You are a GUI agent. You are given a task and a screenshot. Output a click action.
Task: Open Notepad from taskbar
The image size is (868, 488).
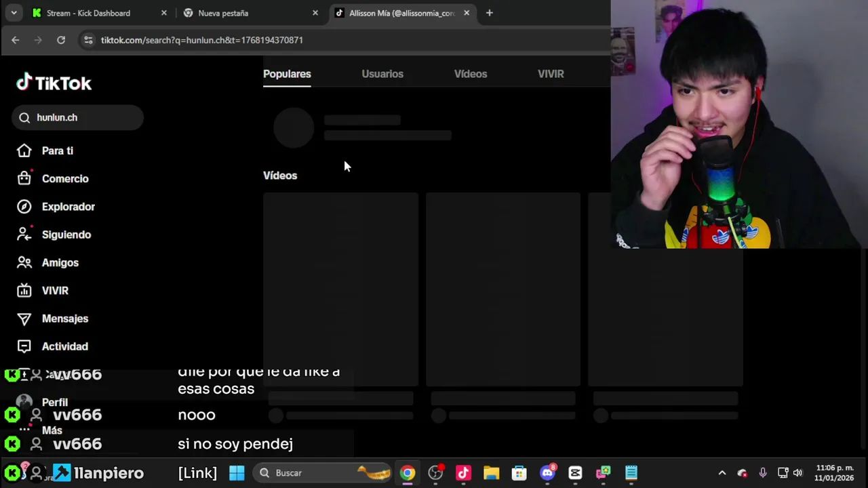[x=631, y=473]
